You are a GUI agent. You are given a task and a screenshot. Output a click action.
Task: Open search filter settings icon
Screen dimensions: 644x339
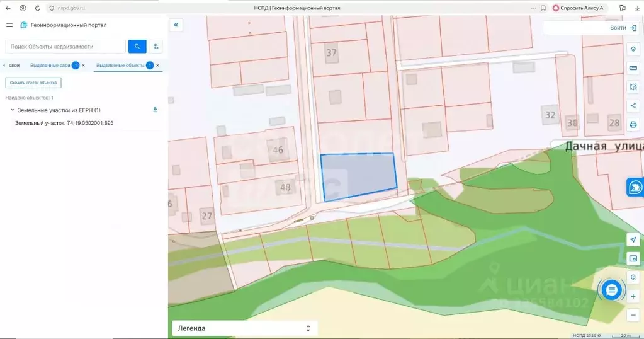coord(156,47)
